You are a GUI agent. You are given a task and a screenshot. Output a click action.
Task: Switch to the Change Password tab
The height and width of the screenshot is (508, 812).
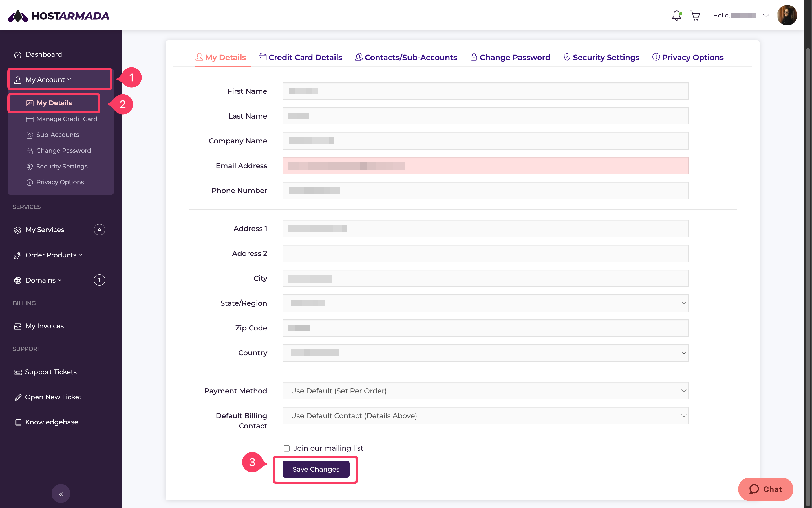510,58
